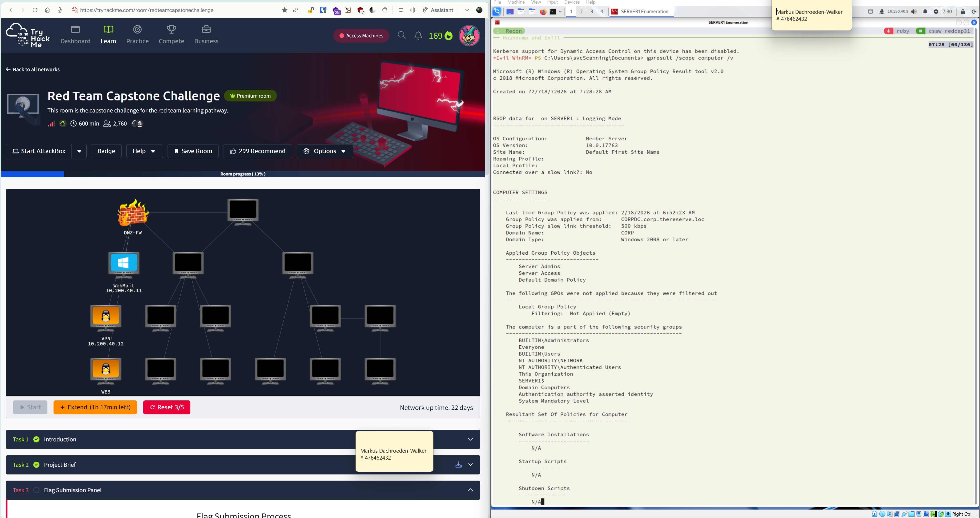The height and width of the screenshot is (518, 980).
Task: Click the Project Brief download icon
Action: pos(458,465)
